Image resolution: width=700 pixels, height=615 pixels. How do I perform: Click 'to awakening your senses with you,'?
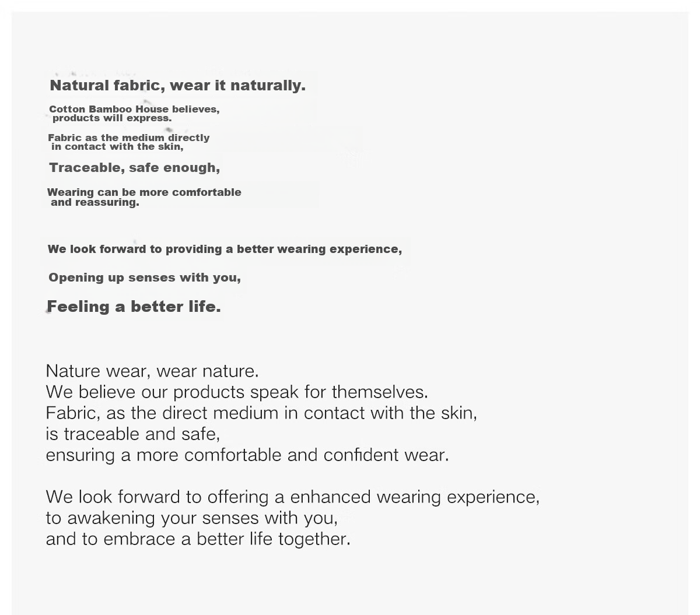tap(192, 518)
